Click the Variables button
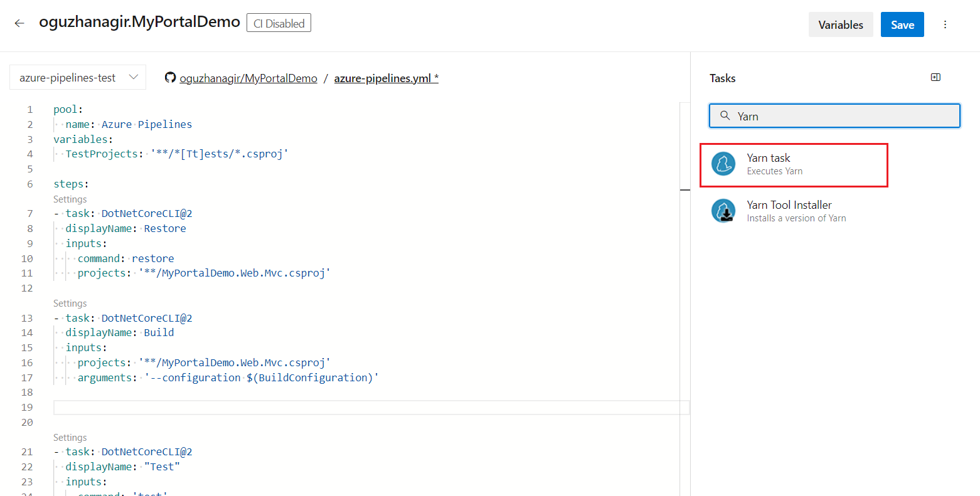980x496 pixels. click(841, 24)
